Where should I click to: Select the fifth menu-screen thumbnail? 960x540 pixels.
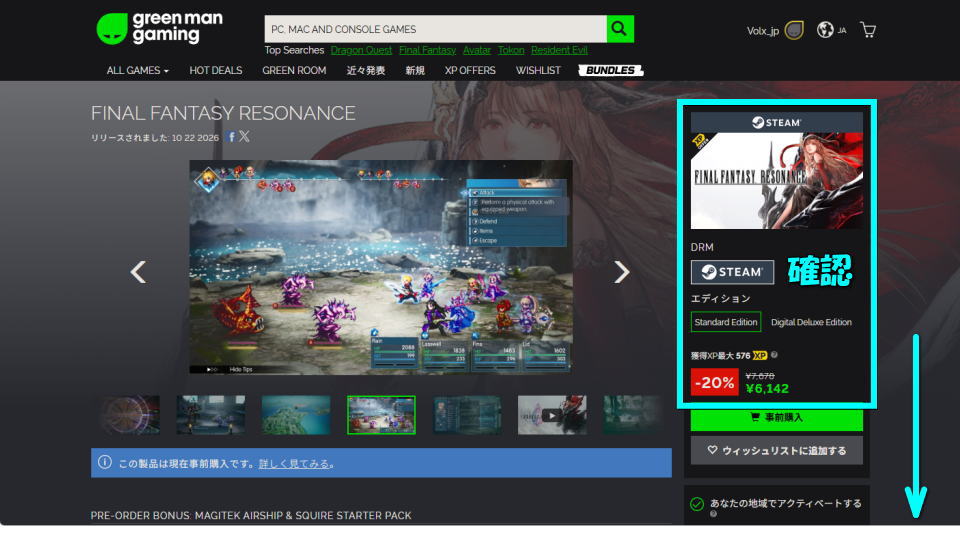point(467,414)
